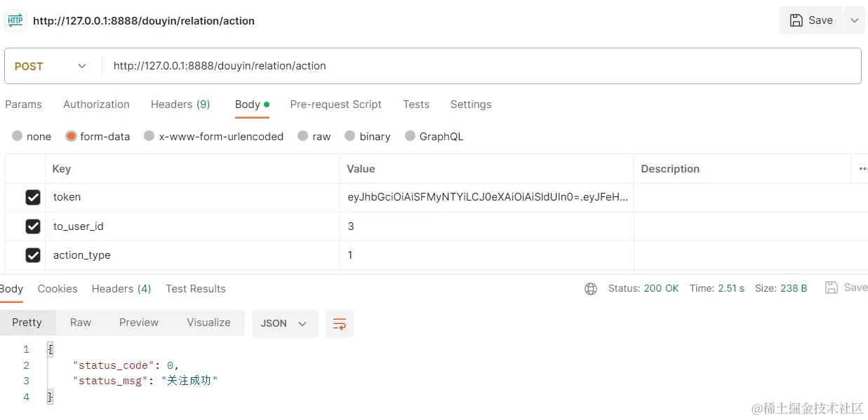868x420 pixels.
Task: Switch to the Authorization tab
Action: coord(96,104)
